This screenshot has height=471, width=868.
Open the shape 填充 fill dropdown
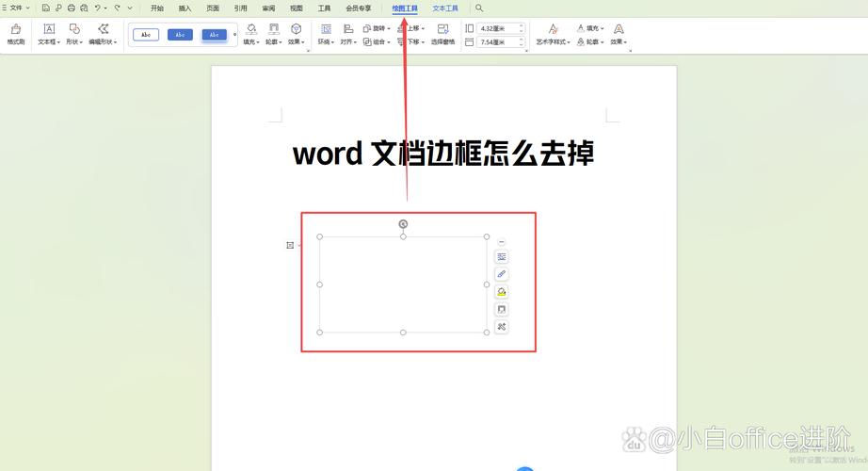coord(251,34)
